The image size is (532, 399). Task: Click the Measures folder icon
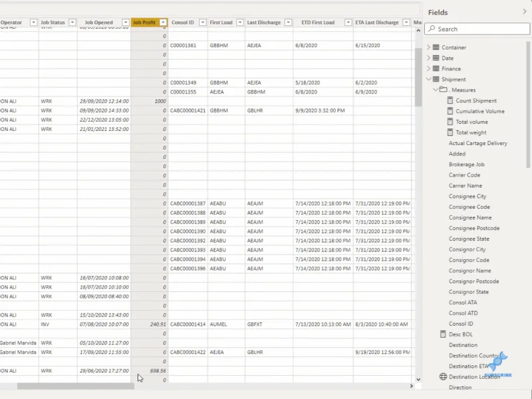click(x=443, y=90)
